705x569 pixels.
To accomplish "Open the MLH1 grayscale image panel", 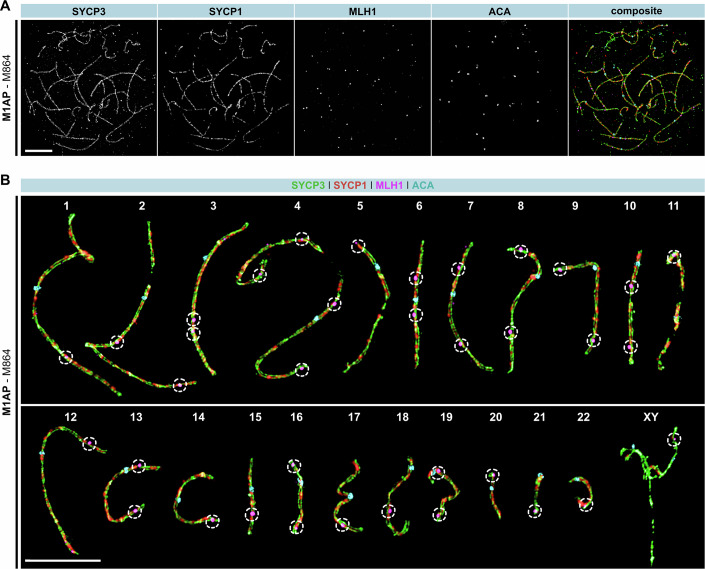I will pos(362,87).
